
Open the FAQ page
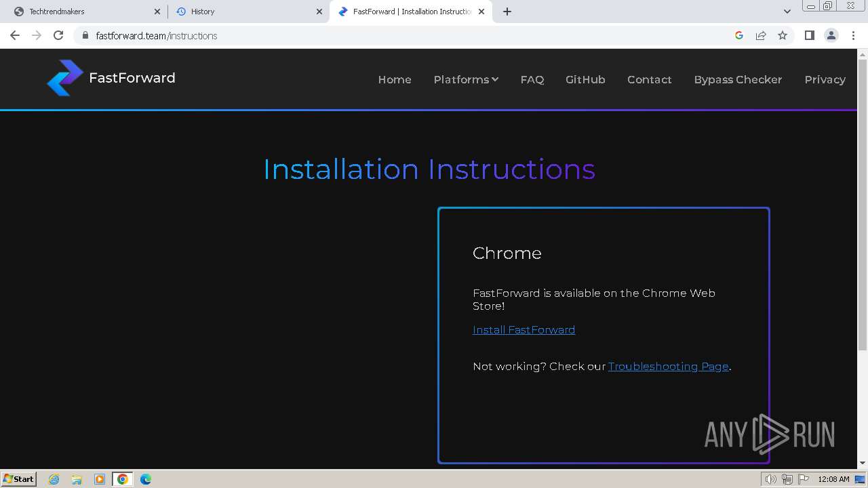[x=532, y=79]
